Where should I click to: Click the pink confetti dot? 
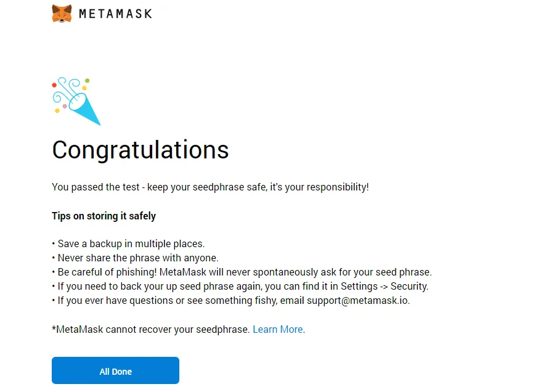(65, 106)
